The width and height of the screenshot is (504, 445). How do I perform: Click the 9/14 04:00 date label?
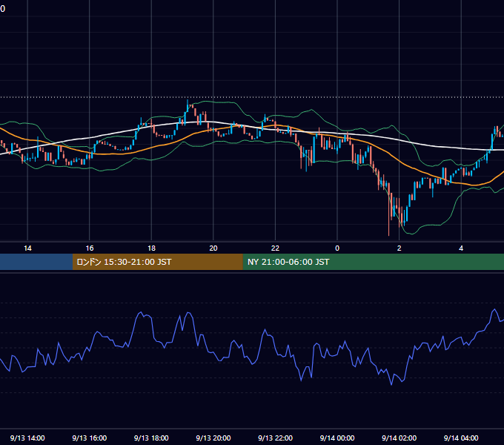point(461,438)
